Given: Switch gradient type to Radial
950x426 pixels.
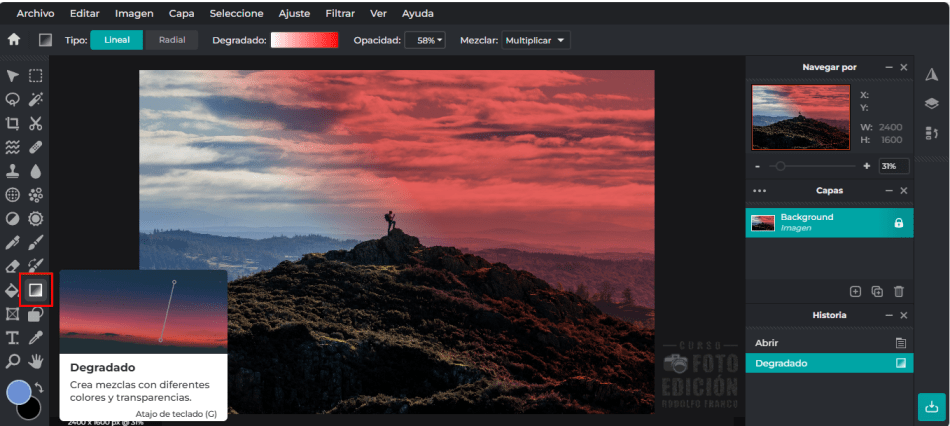Looking at the screenshot, I should click(x=172, y=40).
